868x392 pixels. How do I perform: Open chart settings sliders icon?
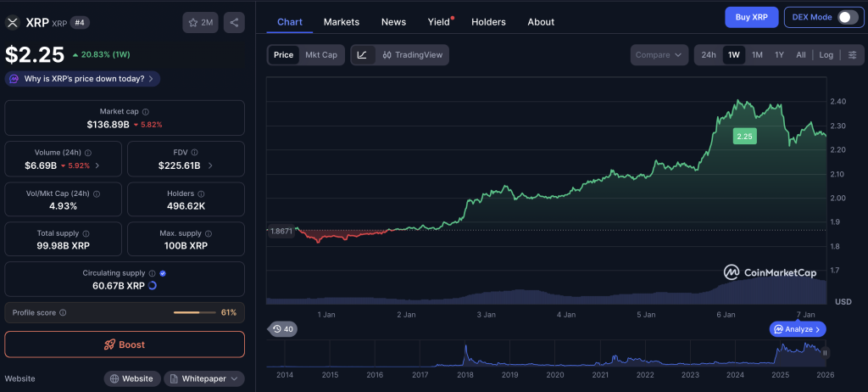pyautogui.click(x=852, y=55)
